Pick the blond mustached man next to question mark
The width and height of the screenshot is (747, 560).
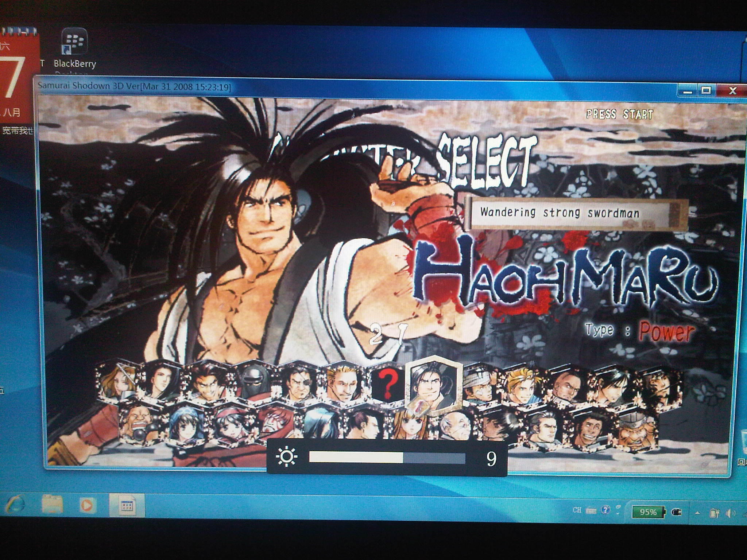(344, 383)
